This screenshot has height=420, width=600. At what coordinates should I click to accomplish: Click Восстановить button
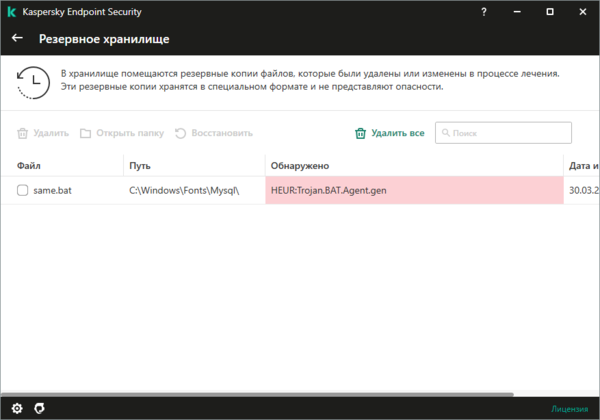(x=214, y=133)
